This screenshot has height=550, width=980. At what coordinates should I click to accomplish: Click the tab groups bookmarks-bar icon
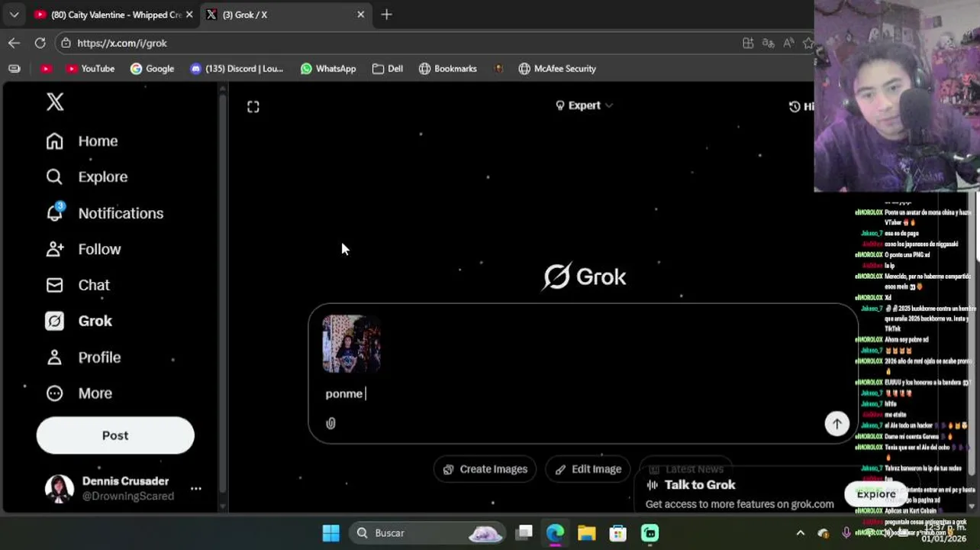15,69
